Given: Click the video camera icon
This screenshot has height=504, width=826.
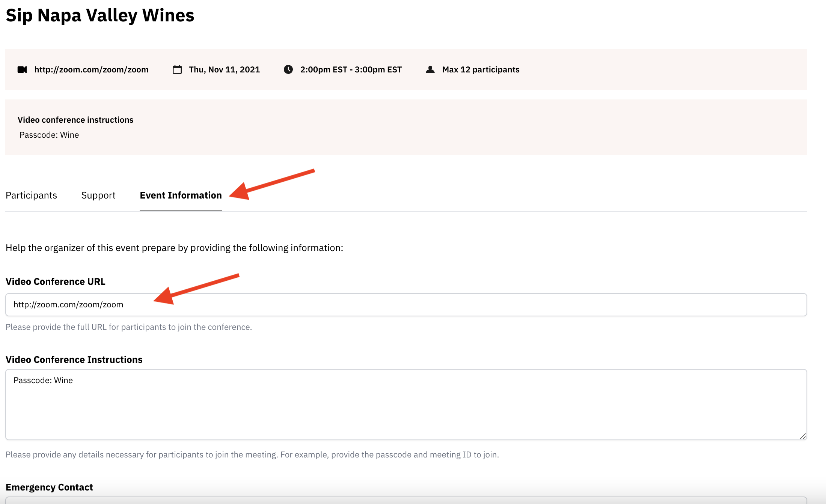Looking at the screenshot, I should [22, 70].
